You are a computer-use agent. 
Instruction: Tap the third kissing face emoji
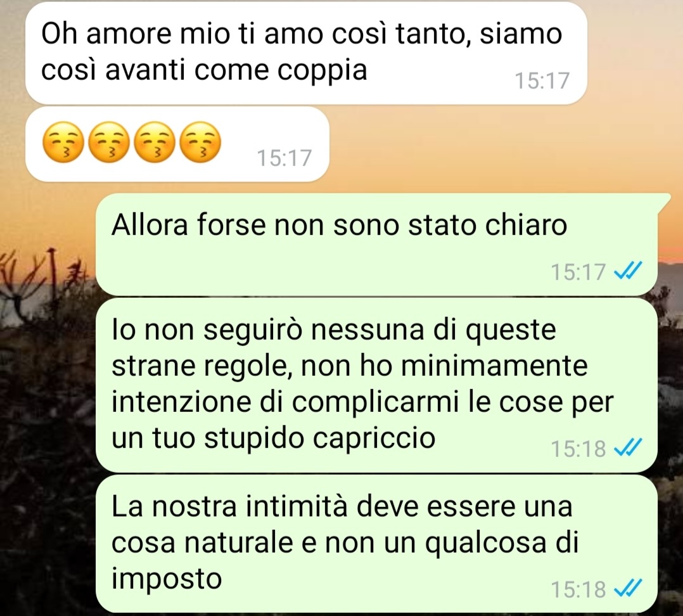155,143
